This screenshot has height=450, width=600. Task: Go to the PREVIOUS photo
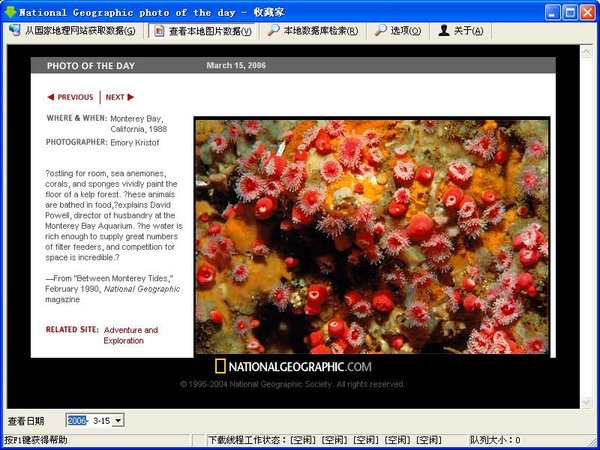coord(70,98)
